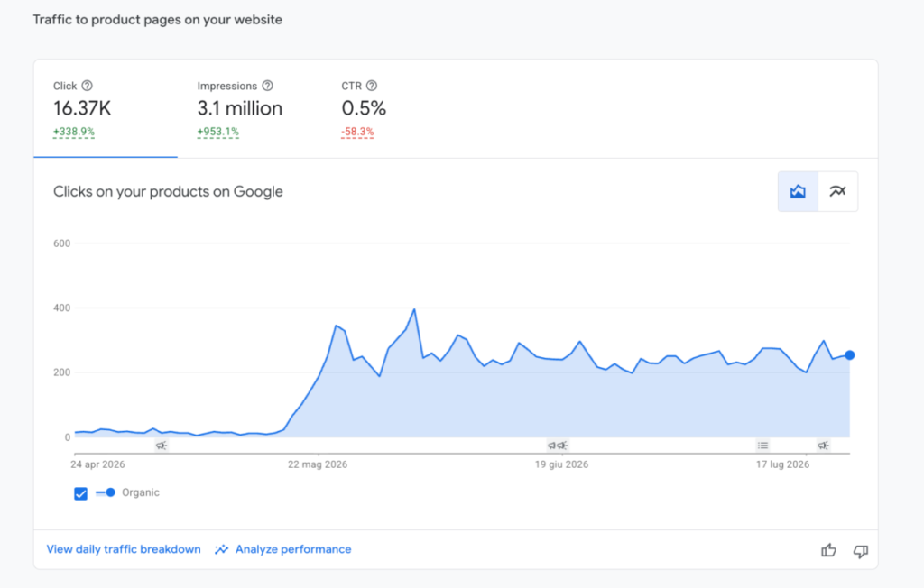Click the sparkle icon beside Analyze performance

pyautogui.click(x=222, y=549)
